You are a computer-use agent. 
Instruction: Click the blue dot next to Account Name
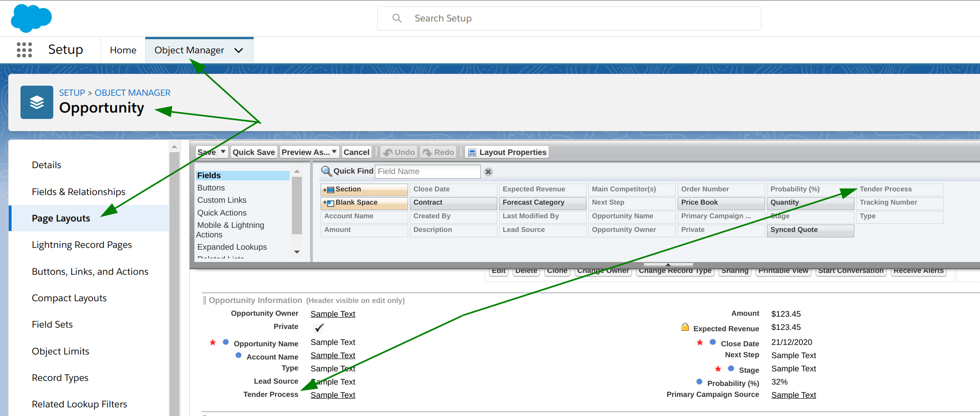point(239,355)
